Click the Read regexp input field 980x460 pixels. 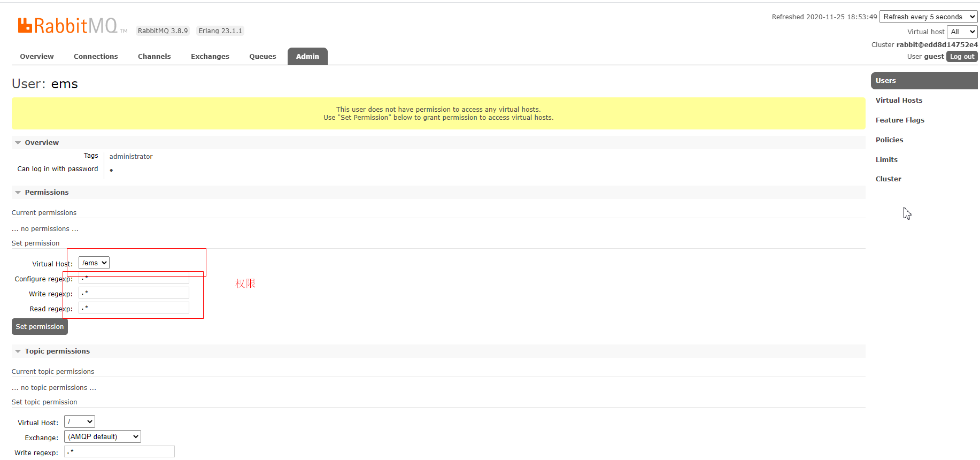(x=134, y=308)
